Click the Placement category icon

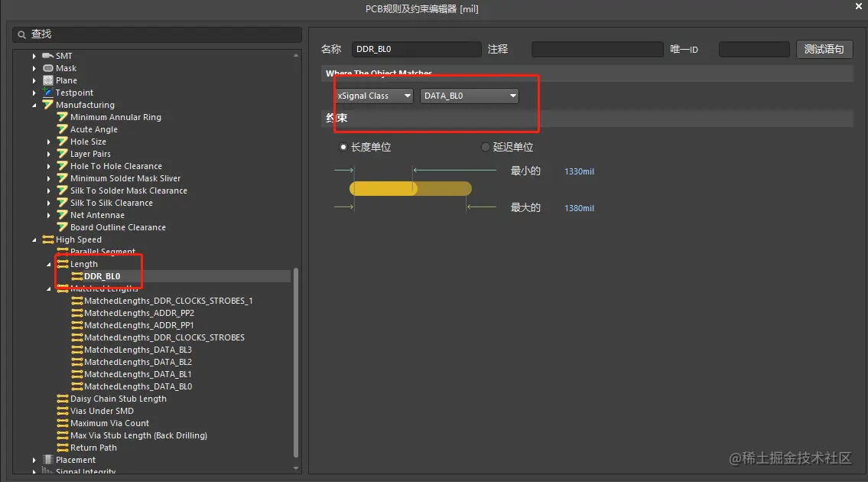(x=48, y=459)
